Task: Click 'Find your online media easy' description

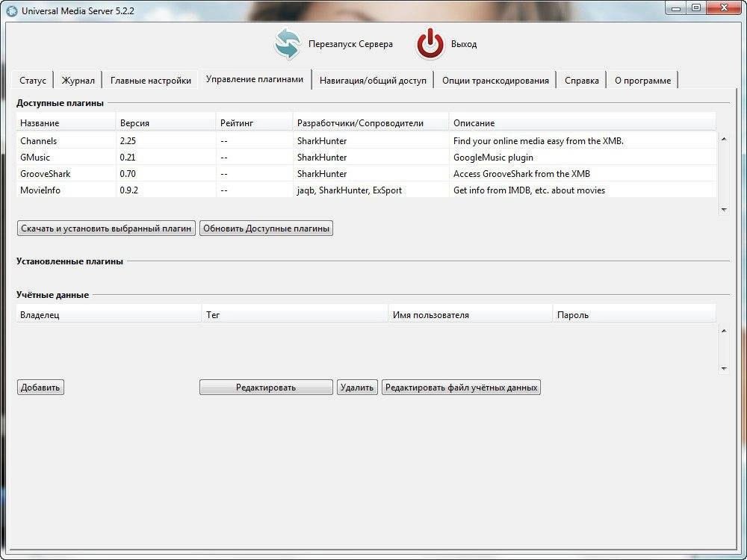Action: [583, 141]
